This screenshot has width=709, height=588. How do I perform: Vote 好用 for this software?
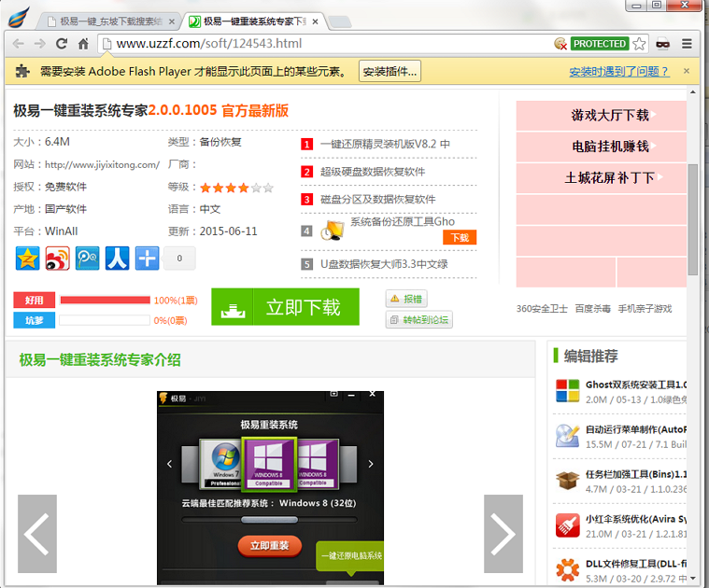(x=35, y=300)
